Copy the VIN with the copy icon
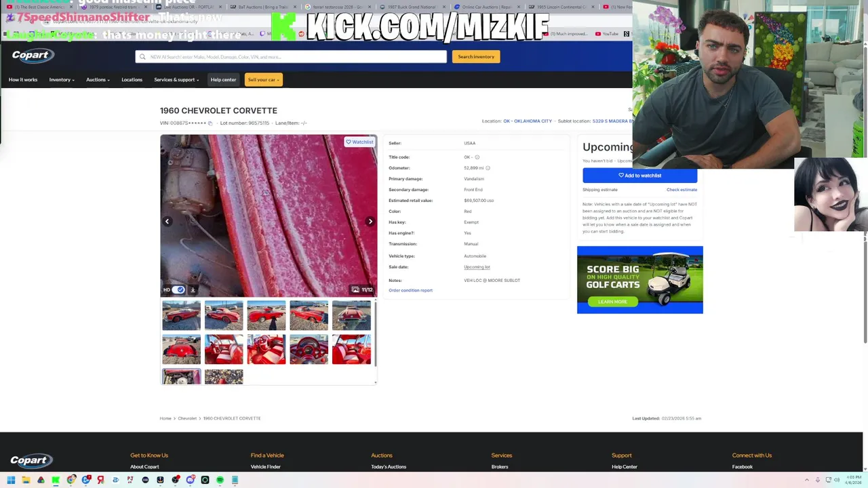868x488 pixels. [210, 123]
